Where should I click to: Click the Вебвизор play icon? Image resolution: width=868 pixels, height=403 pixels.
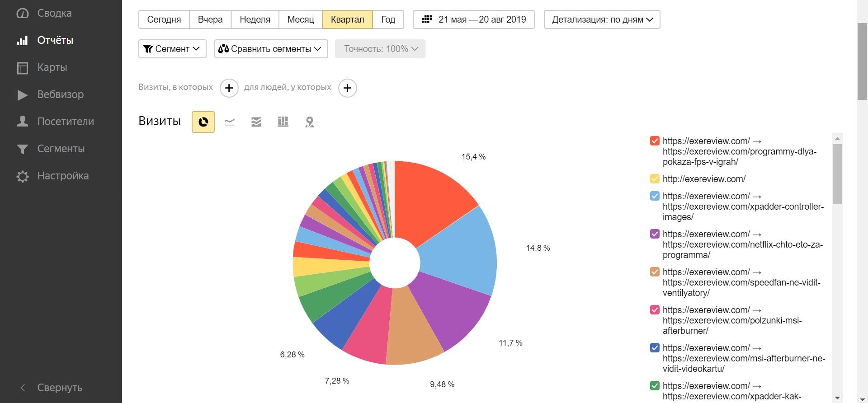click(23, 95)
